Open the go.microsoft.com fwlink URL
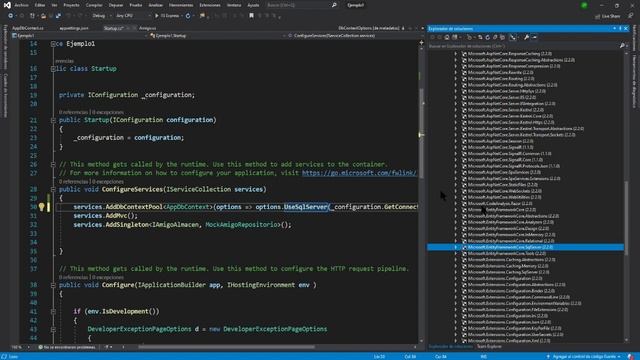Image resolution: width=640 pixels, height=360 pixels. coord(359,173)
